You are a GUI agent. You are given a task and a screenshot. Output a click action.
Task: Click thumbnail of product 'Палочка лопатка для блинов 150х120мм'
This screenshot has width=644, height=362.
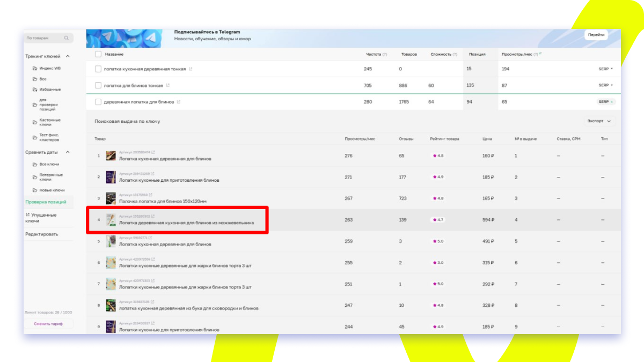111,198
